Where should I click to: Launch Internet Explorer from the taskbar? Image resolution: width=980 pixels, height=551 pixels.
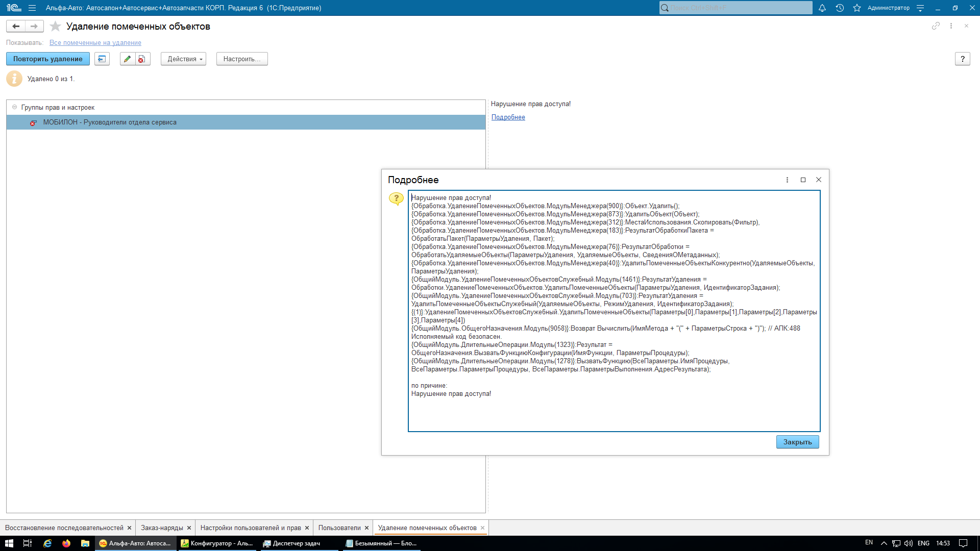point(47,543)
